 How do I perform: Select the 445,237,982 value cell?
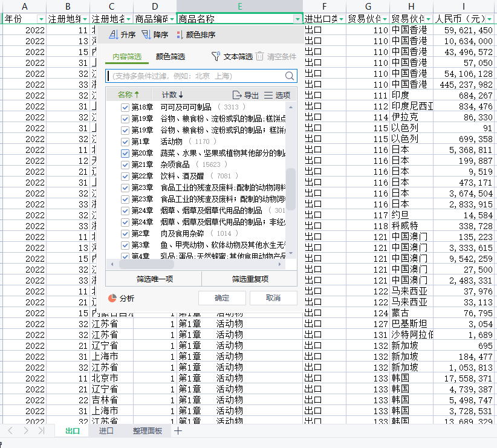click(463, 85)
